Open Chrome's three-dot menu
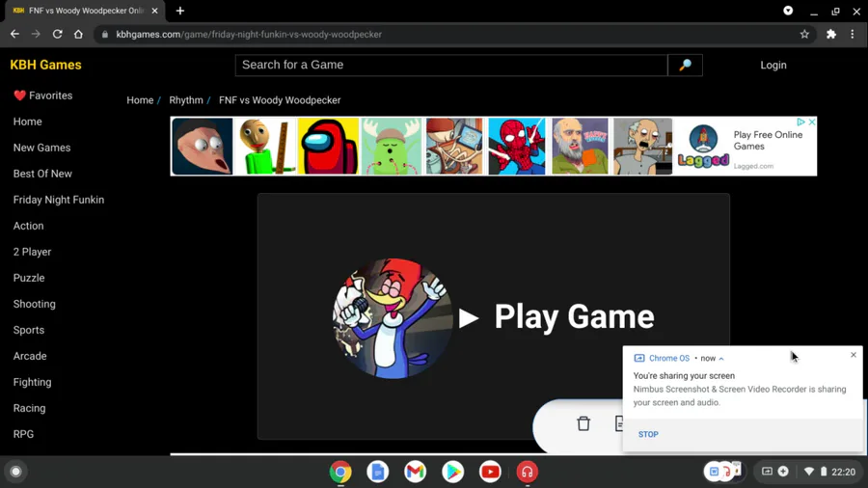The width and height of the screenshot is (868, 488). point(853,35)
